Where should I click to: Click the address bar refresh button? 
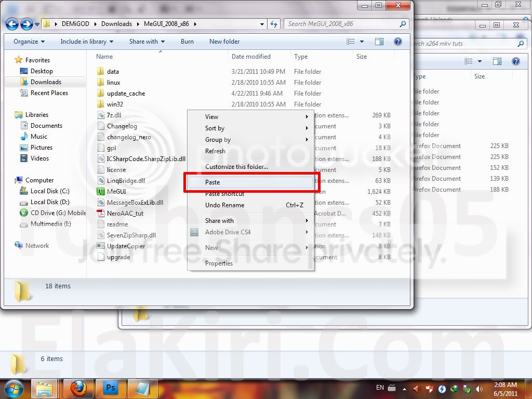[x=274, y=24]
